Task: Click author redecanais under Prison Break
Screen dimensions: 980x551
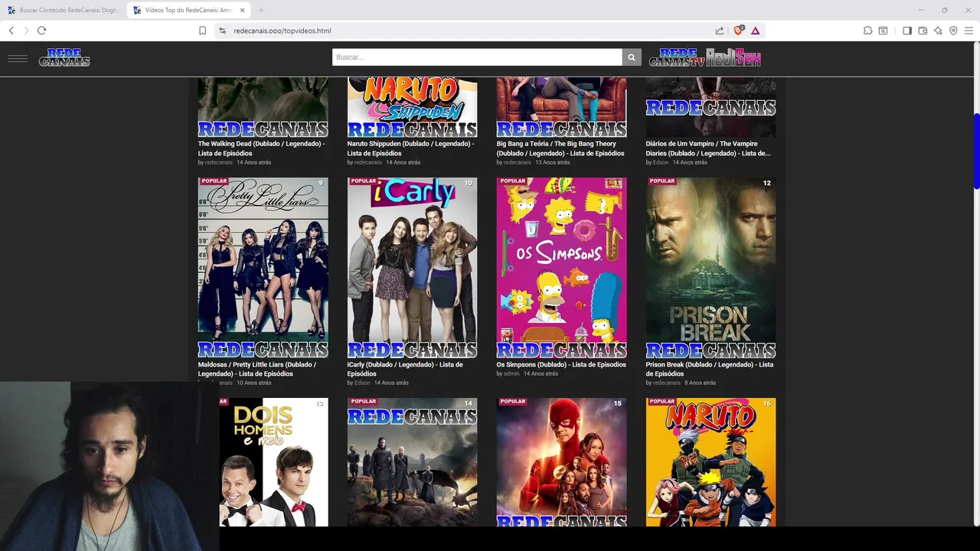Action: point(667,383)
